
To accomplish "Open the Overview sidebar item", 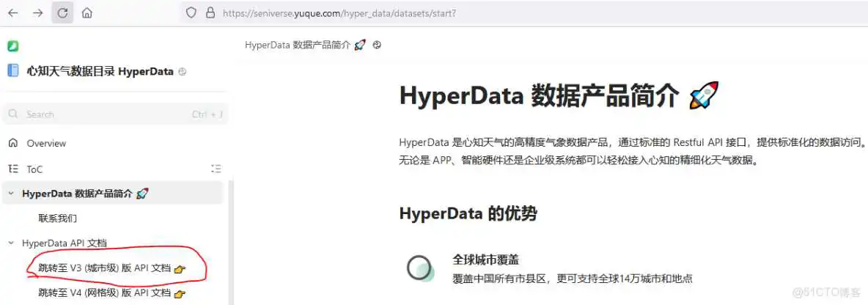I will point(46,143).
